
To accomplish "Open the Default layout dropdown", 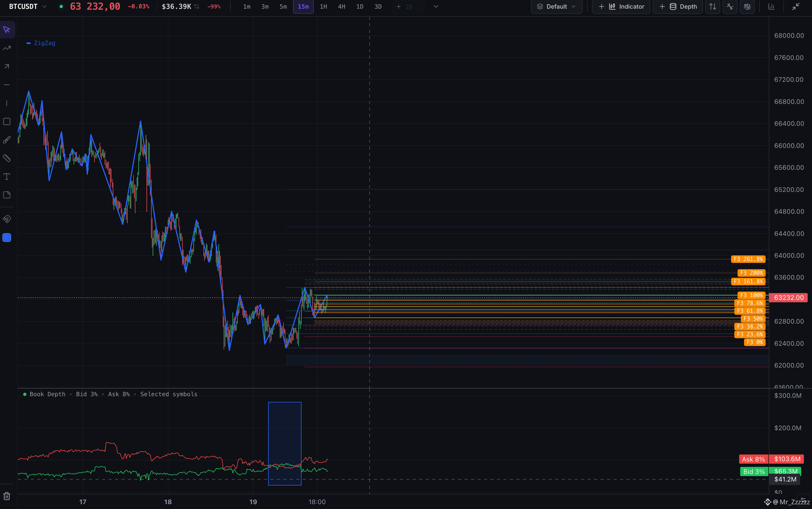I will click(557, 6).
